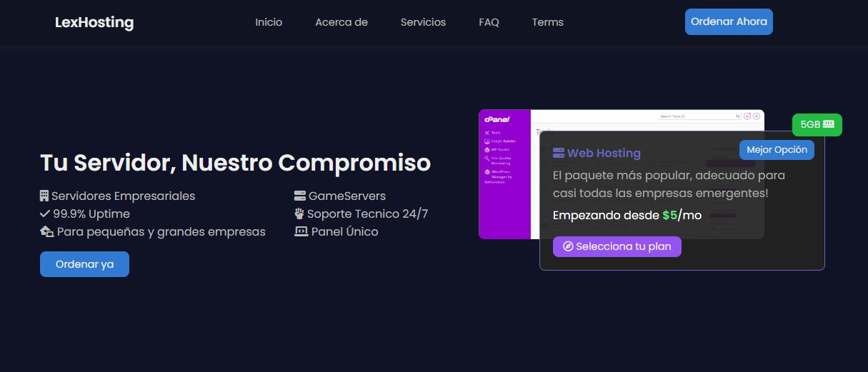Open the Terms menu item
This screenshot has width=868, height=372.
click(x=548, y=22)
